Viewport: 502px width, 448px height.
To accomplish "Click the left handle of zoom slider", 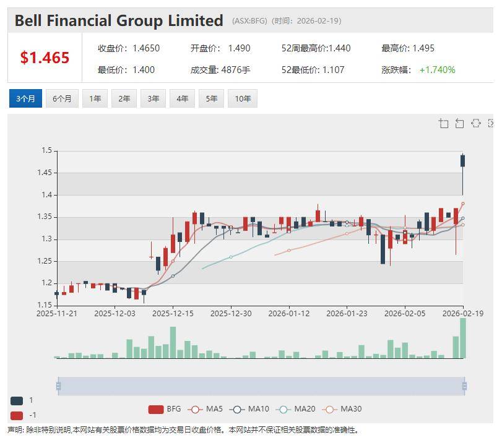I will coord(58,386).
